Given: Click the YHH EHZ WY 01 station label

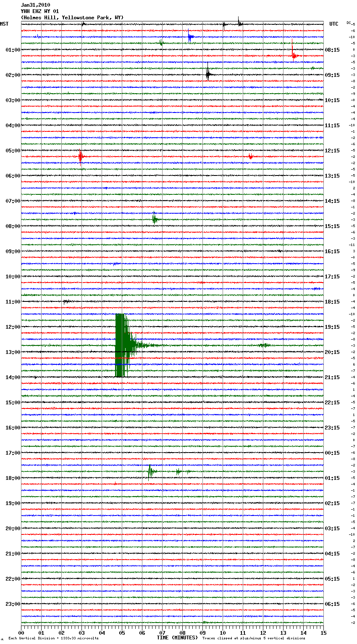Looking at the screenshot, I should [x=40, y=11].
